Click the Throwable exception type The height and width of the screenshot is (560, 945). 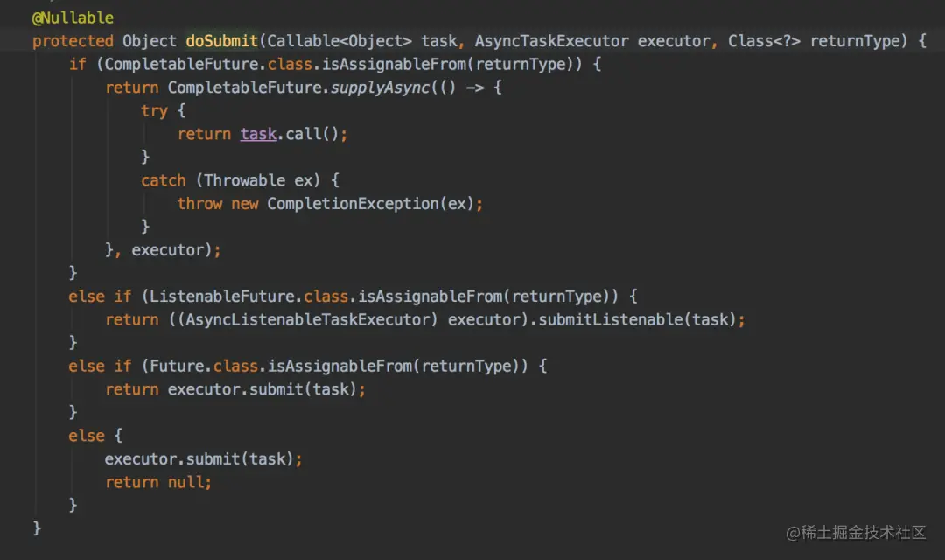click(244, 180)
